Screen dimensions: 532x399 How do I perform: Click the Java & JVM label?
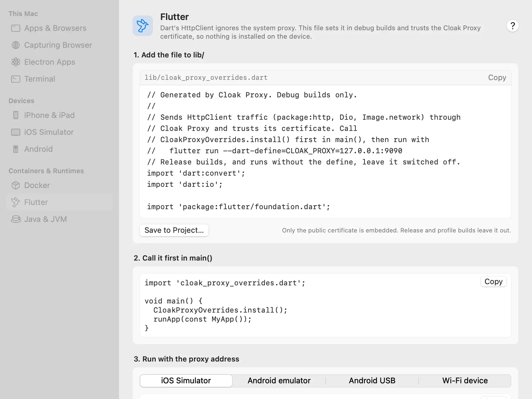click(46, 219)
